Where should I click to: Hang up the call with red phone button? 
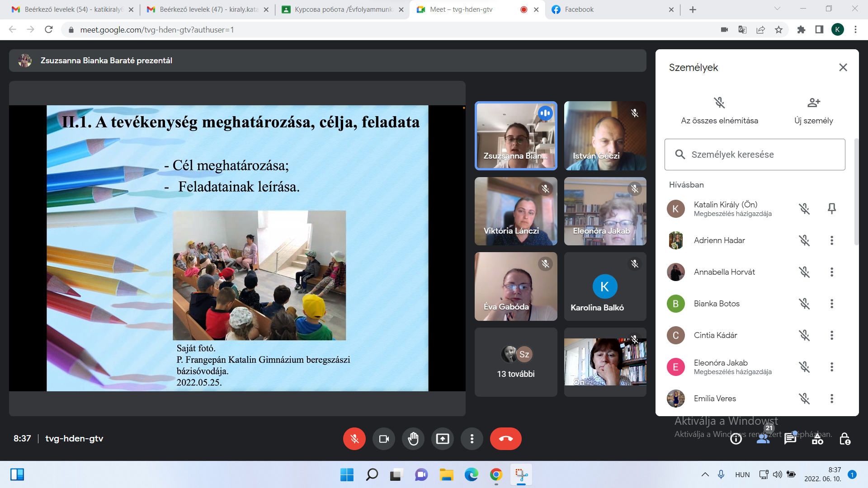coord(505,439)
